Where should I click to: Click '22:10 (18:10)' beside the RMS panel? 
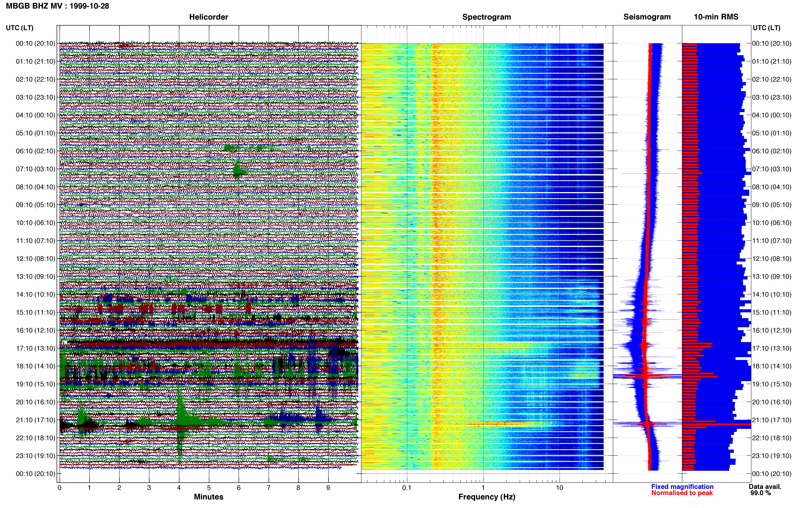(x=772, y=438)
